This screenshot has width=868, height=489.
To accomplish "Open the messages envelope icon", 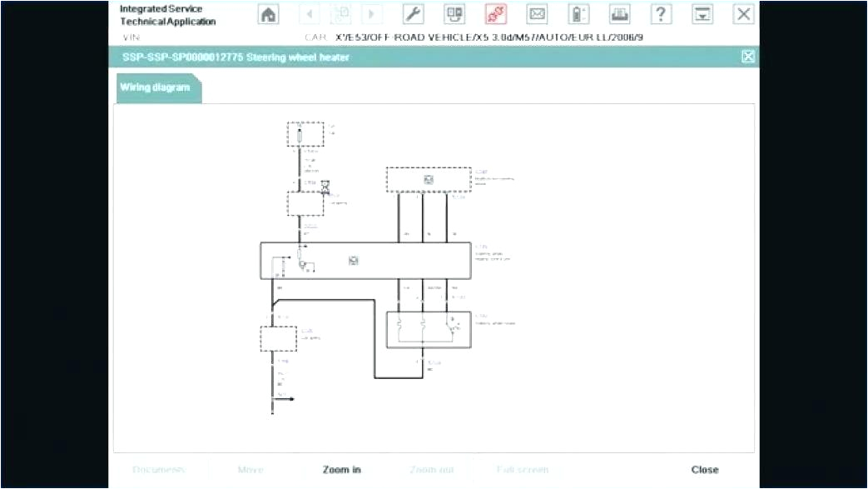I will pos(537,14).
